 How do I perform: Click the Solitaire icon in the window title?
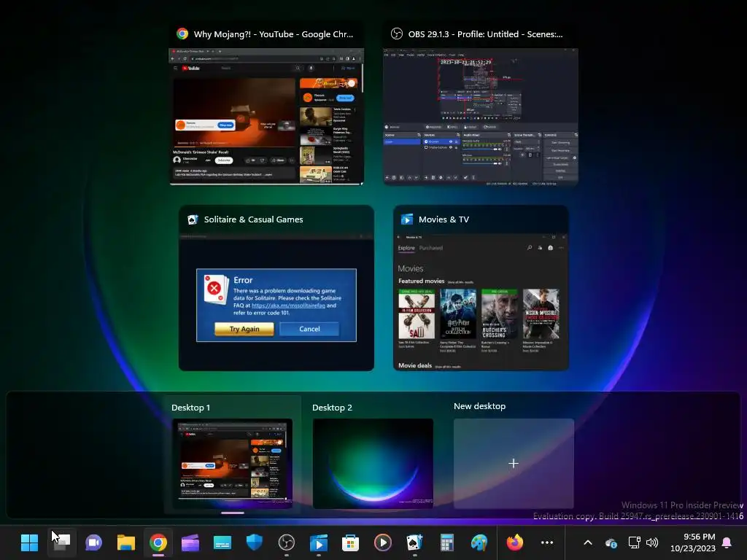pos(193,219)
